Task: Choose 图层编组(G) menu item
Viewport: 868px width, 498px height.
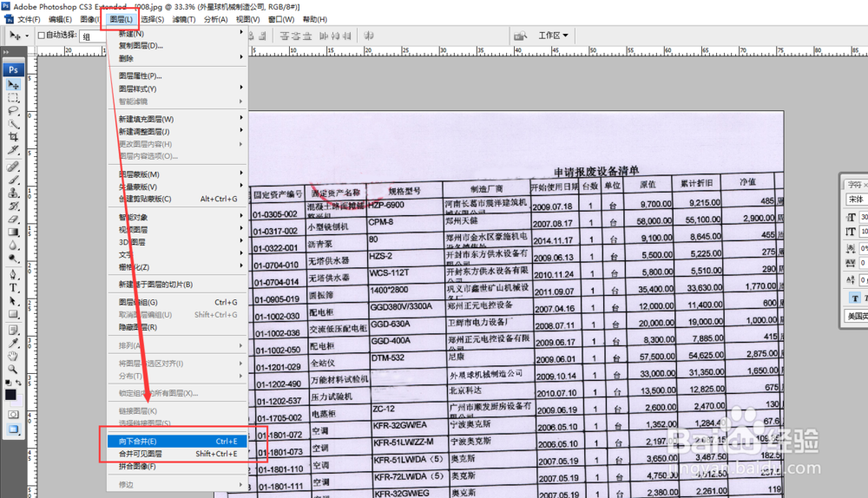Action: [x=177, y=302]
